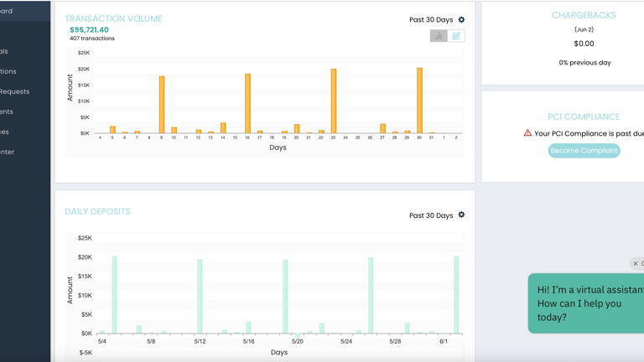
Task: Dismiss the virtual assistant popup with X
Action: 636,264
